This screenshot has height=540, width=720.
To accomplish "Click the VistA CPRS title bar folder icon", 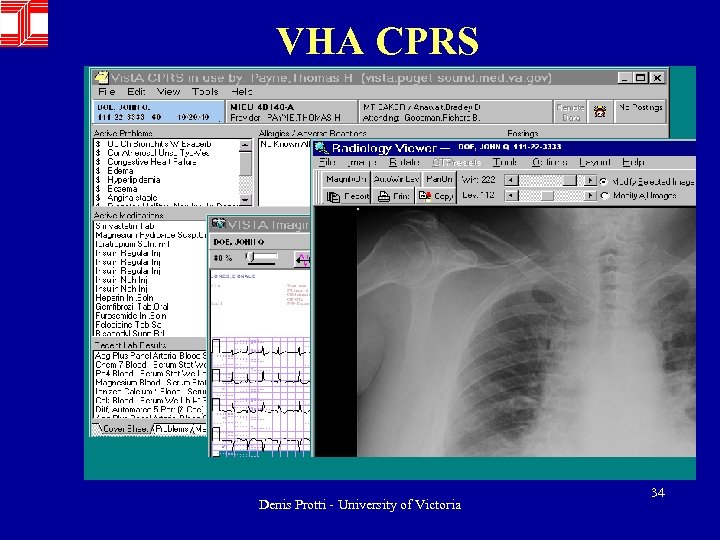I will pyautogui.click(x=101, y=78).
